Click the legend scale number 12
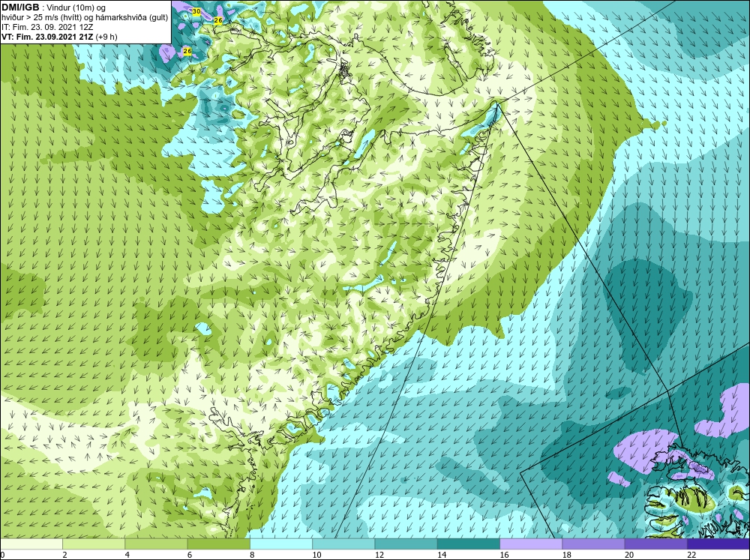The width and height of the screenshot is (750, 560). click(x=379, y=555)
